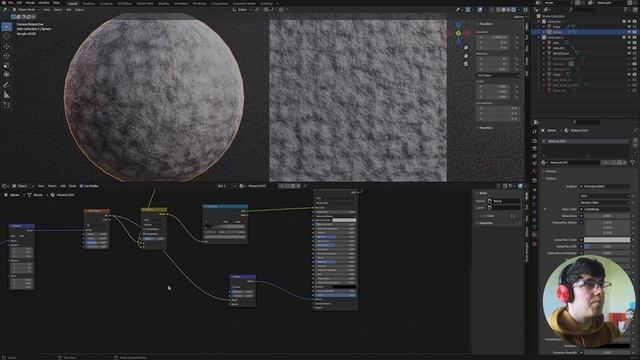Open the Render menu

[30, 3]
